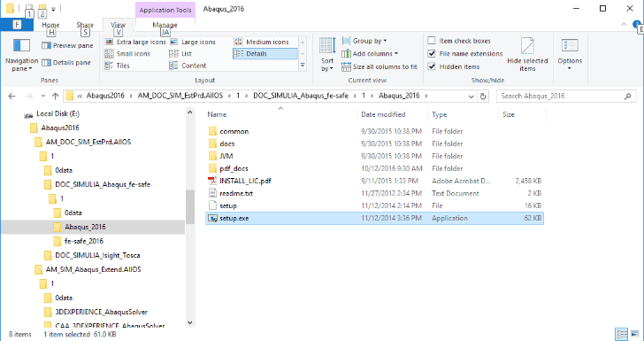This screenshot has height=341, width=644.
Task: Uncheck Hidden items checkbox
Action: point(432,66)
